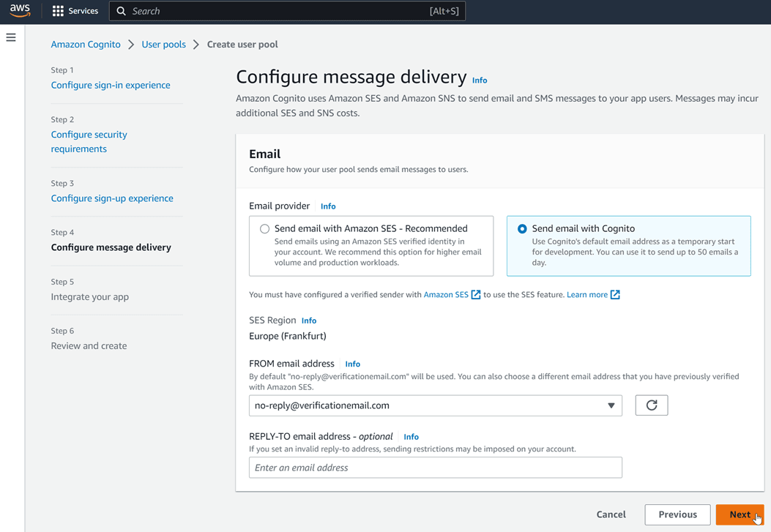Screen dimensions: 771x532
Task: Cancel the user pool creation
Action: 611,514
